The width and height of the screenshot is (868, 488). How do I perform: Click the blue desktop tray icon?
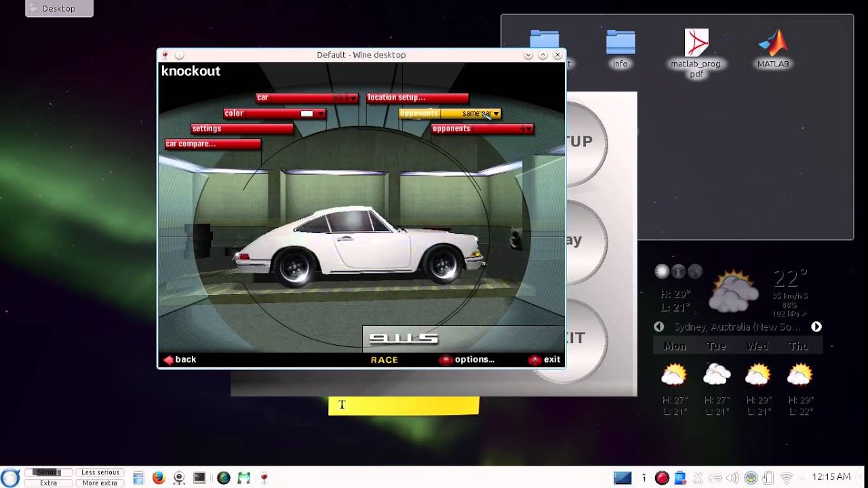point(623,478)
